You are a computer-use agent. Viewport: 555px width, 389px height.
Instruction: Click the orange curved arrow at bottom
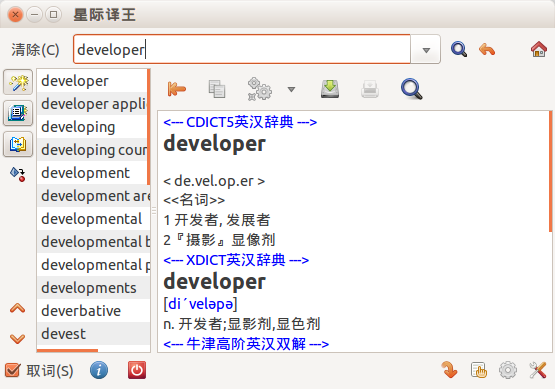(x=450, y=370)
